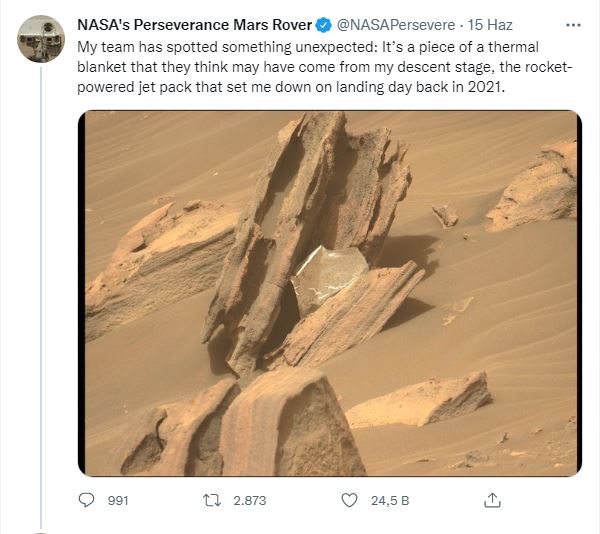The width and height of the screenshot is (600, 534).
Task: Click the blue verified badge
Action: 323,24
